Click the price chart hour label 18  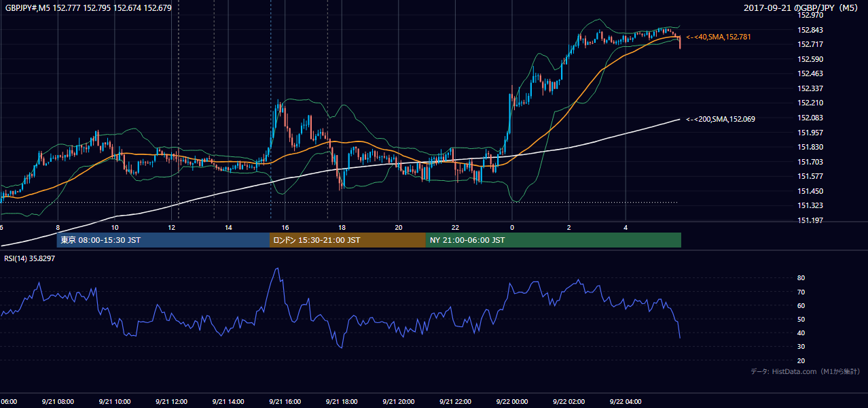click(x=342, y=228)
